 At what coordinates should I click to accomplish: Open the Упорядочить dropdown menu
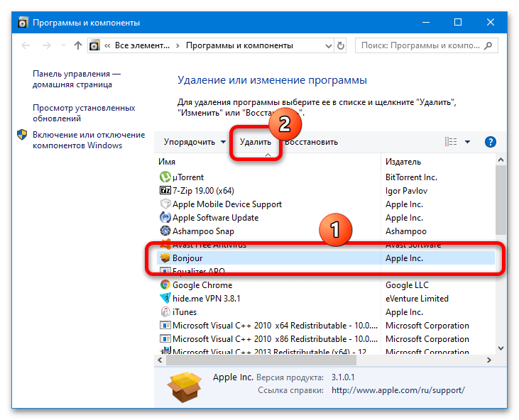coord(195,142)
